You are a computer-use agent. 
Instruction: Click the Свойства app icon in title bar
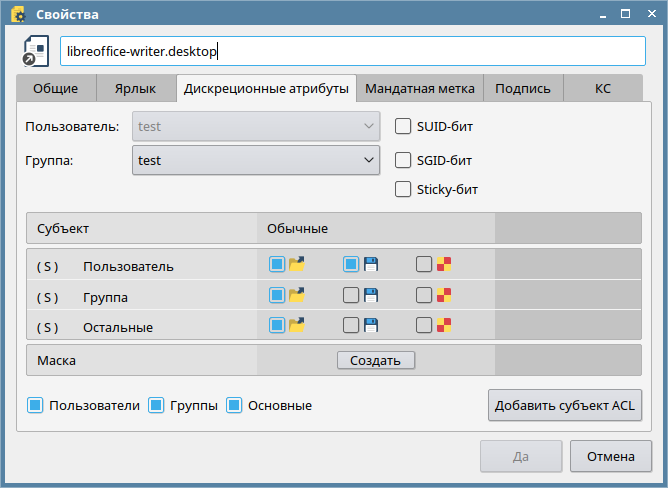point(18,14)
